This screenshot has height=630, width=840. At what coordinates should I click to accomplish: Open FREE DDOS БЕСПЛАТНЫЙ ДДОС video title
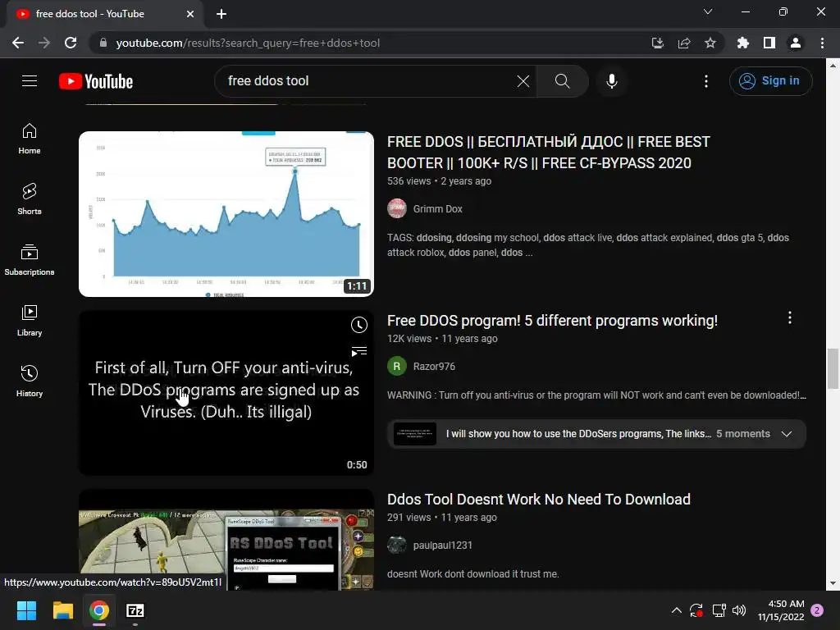549,152
